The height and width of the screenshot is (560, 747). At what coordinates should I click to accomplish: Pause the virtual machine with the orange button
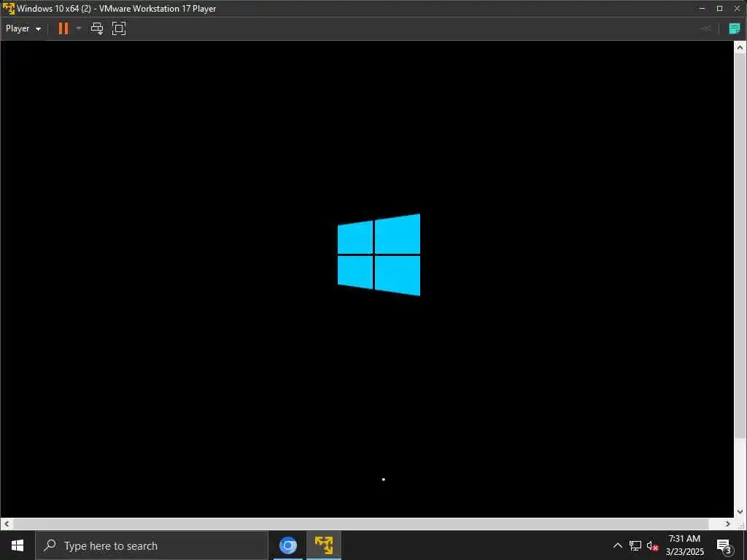click(x=63, y=28)
